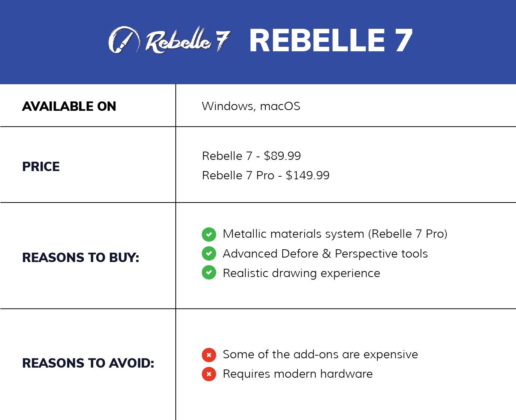Viewport: 516px width, 420px height.
Task: Click the large REBELLE 7 header title
Action: pyautogui.click(x=331, y=40)
